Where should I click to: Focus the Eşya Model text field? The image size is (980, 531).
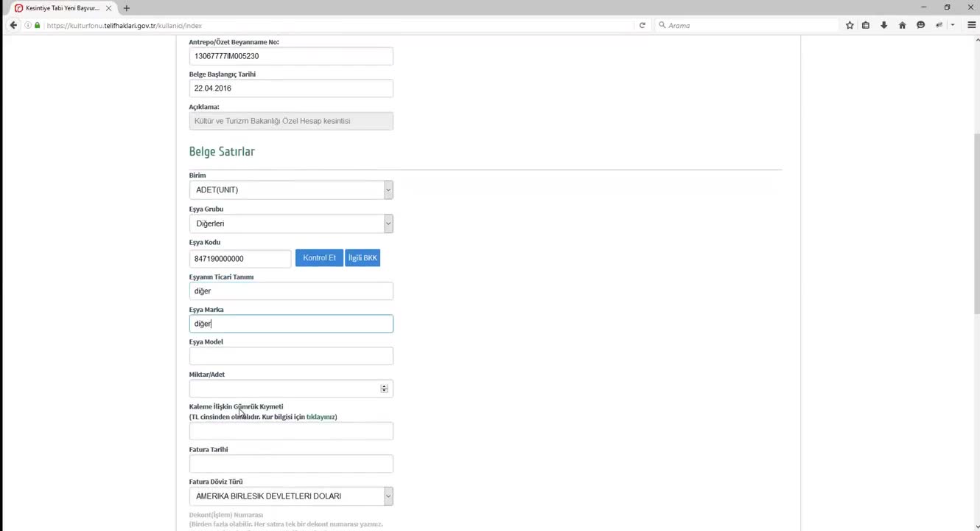coord(290,356)
